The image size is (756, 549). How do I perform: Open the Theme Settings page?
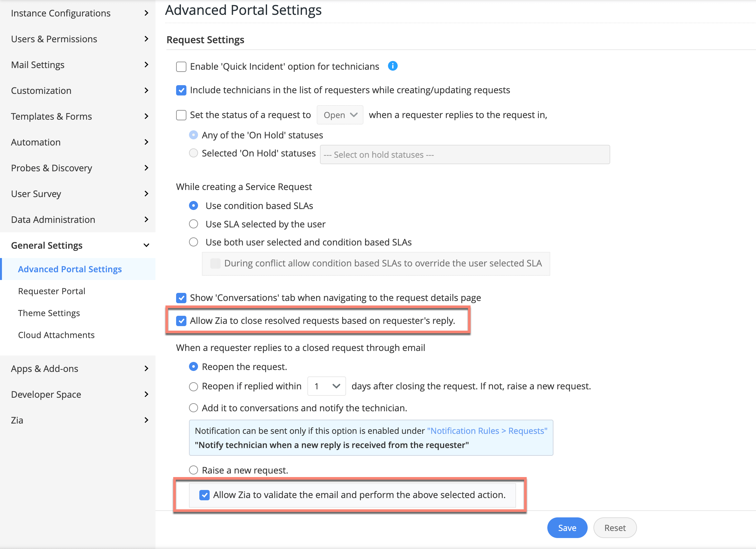[49, 313]
